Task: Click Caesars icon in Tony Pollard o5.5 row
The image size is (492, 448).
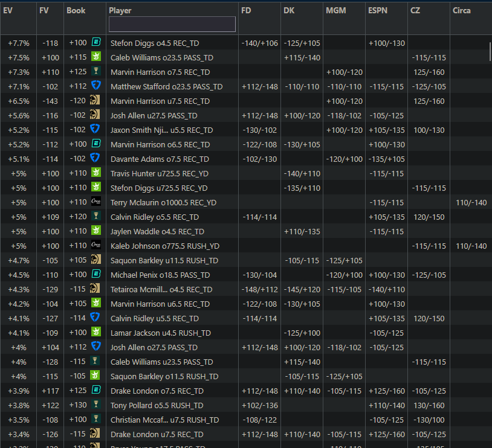Action: point(96,405)
